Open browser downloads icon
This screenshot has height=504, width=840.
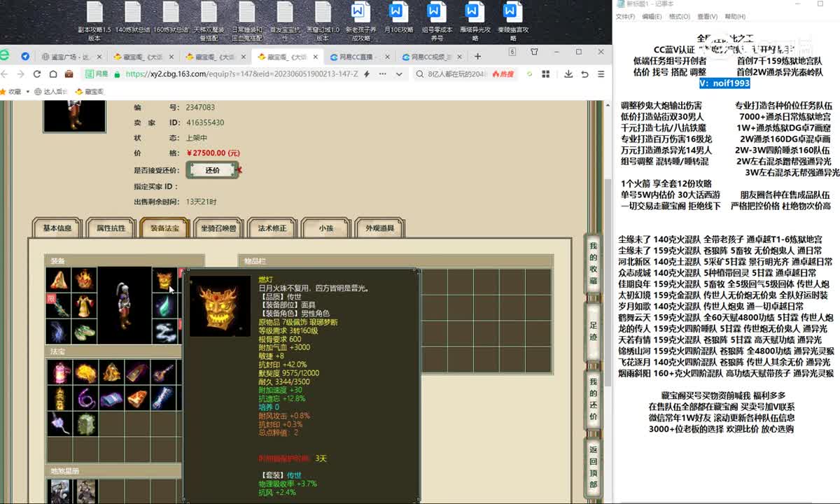pos(568,73)
